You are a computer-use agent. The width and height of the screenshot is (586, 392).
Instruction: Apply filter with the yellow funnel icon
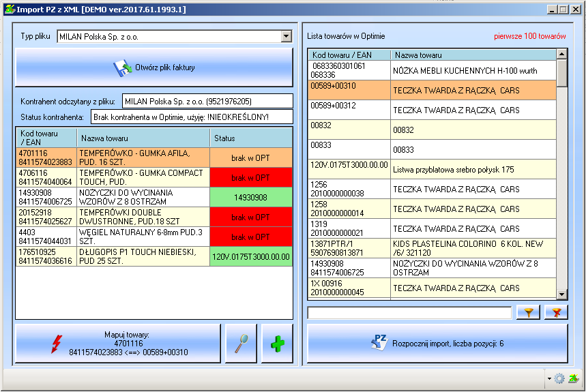pos(528,312)
